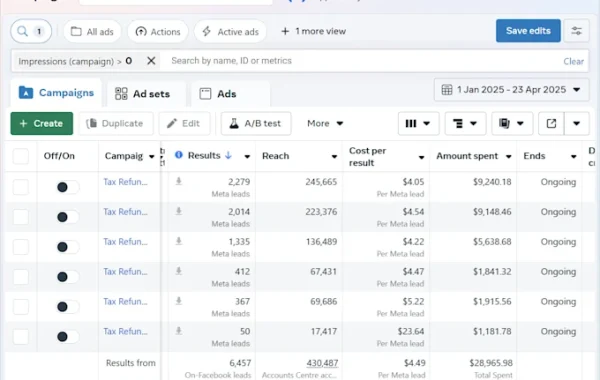Screen dimensions: 600x380
Task: Open the Ends column dropdown
Action: click(574, 157)
